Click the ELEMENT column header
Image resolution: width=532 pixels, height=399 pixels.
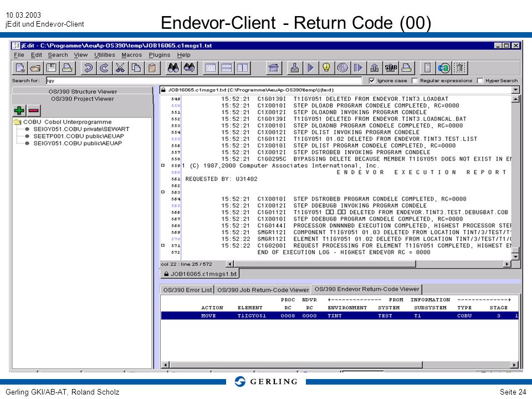click(250, 308)
